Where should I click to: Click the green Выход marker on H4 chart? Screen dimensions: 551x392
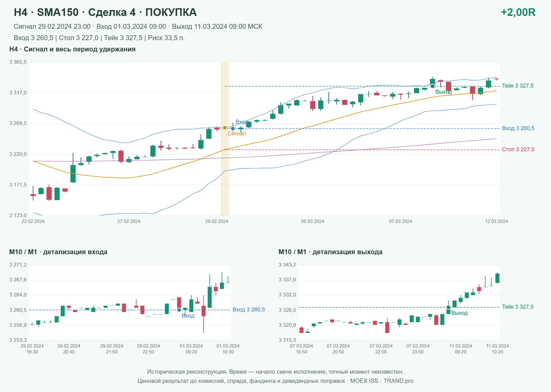(433, 86)
